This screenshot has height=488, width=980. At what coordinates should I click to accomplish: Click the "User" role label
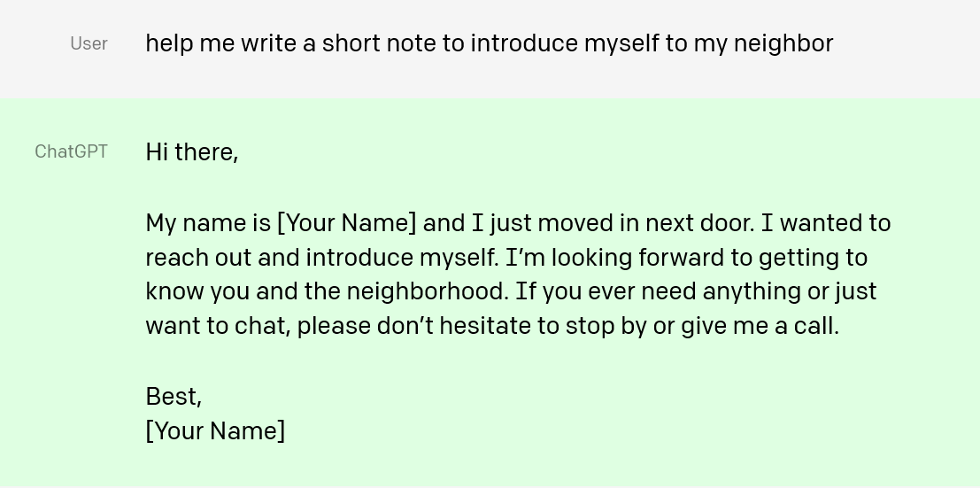point(89,43)
